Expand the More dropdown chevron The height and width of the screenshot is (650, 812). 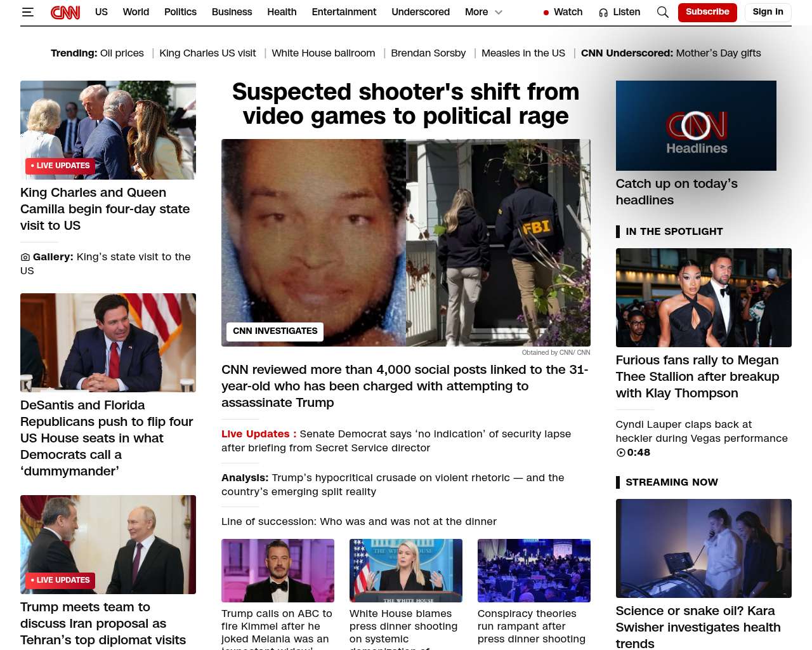click(499, 12)
